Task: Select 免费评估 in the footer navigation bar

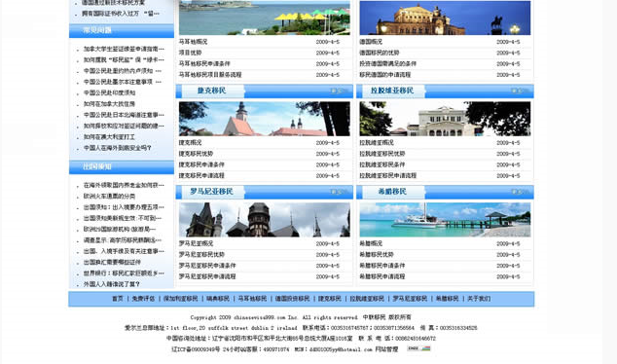Action: click(x=144, y=299)
